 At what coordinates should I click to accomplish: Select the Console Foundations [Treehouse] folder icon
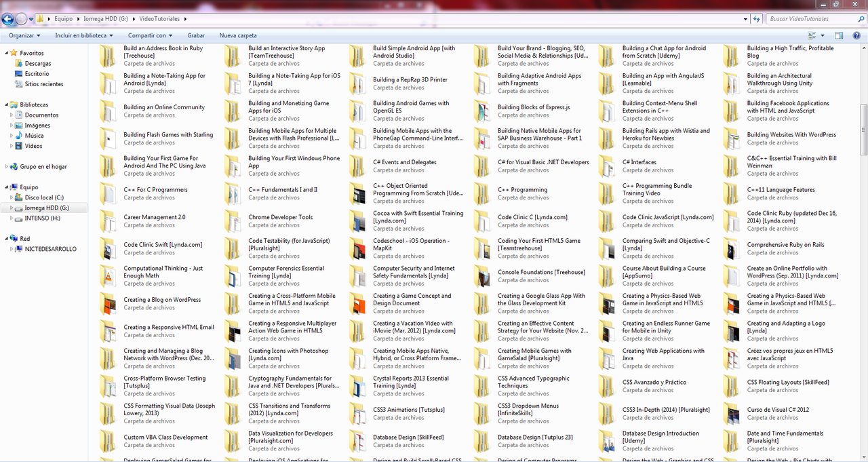point(482,275)
